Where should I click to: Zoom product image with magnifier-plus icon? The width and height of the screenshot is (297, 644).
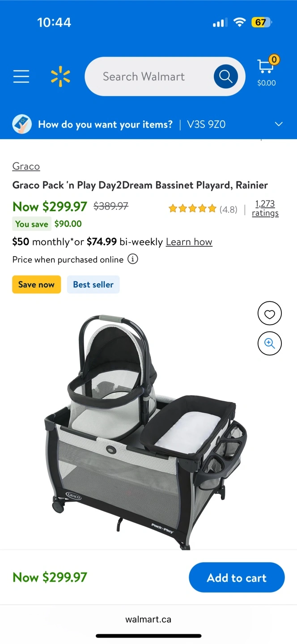pos(270,343)
